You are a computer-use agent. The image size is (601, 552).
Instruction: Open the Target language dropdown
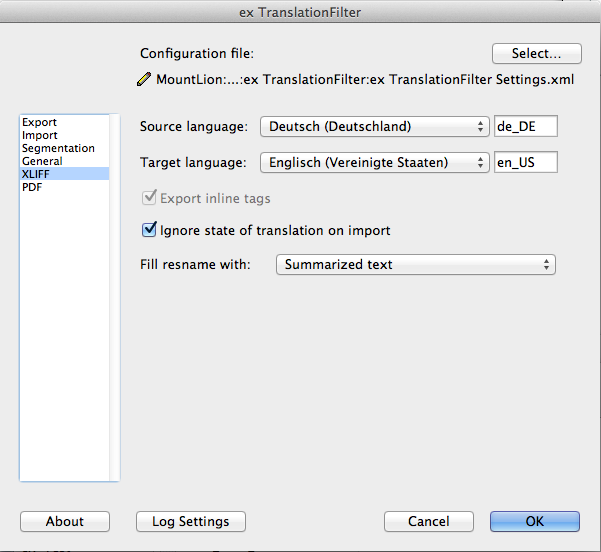coord(374,163)
